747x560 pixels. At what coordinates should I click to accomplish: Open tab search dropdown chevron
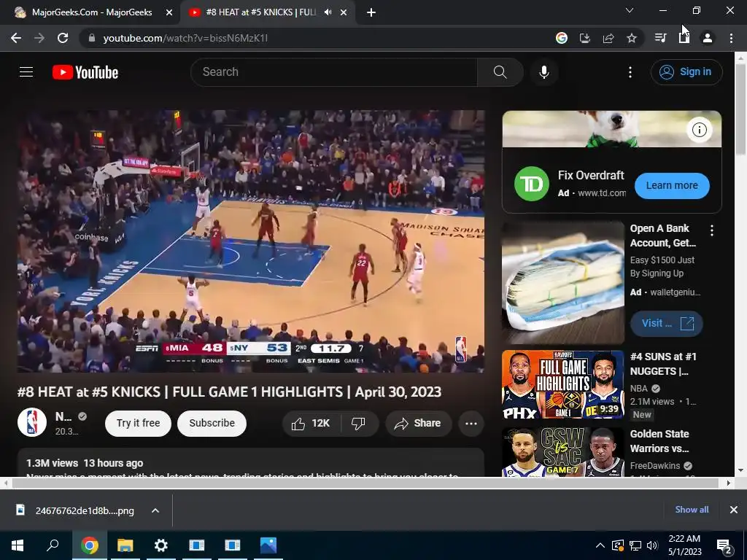pyautogui.click(x=630, y=10)
